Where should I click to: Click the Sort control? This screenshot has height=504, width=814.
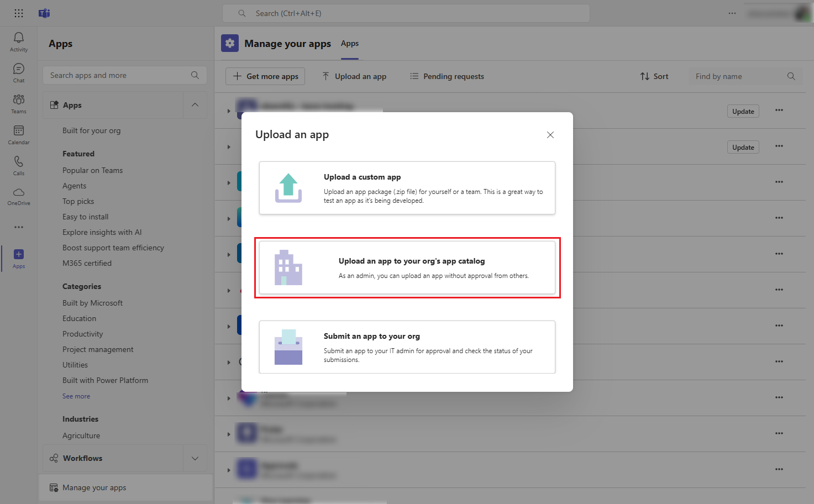pos(654,76)
